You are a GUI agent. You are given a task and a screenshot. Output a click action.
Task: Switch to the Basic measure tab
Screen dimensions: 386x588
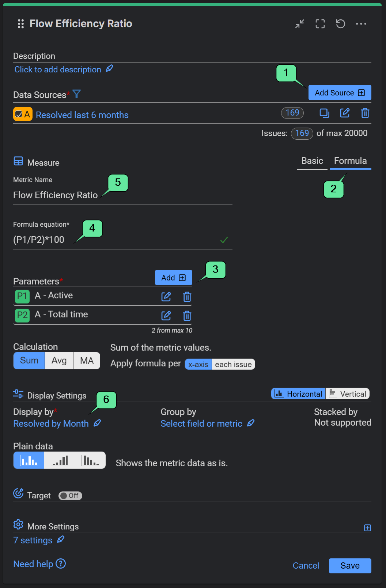pos(312,161)
